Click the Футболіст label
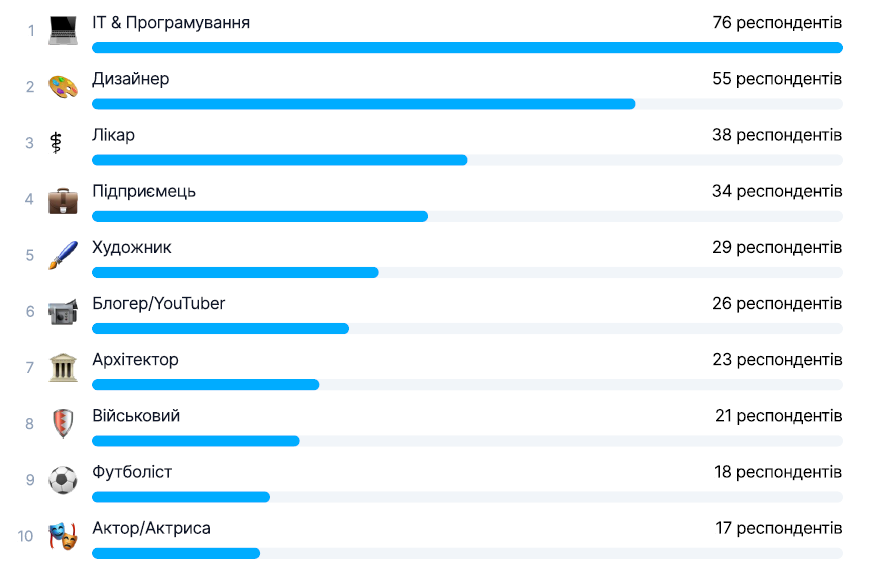Viewport: 876px width, 574px height. (132, 472)
